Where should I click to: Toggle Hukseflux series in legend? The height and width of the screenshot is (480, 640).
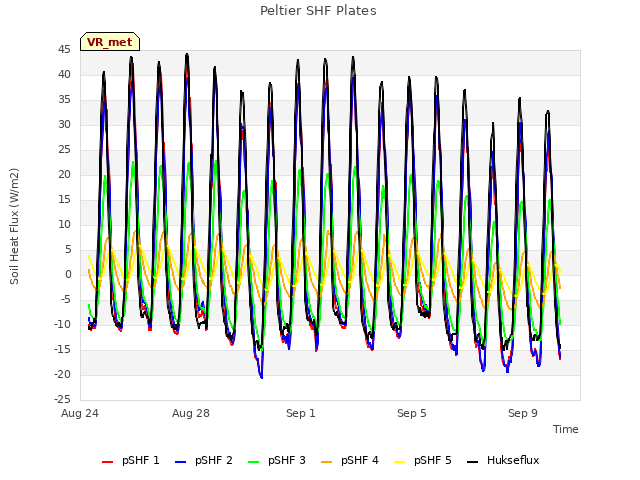(x=503, y=460)
